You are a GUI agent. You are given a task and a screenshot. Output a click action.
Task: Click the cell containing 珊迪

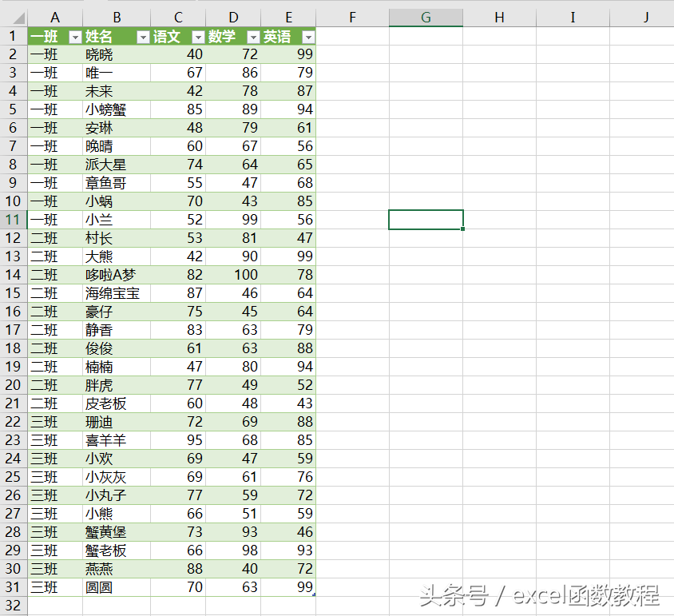click(x=117, y=422)
